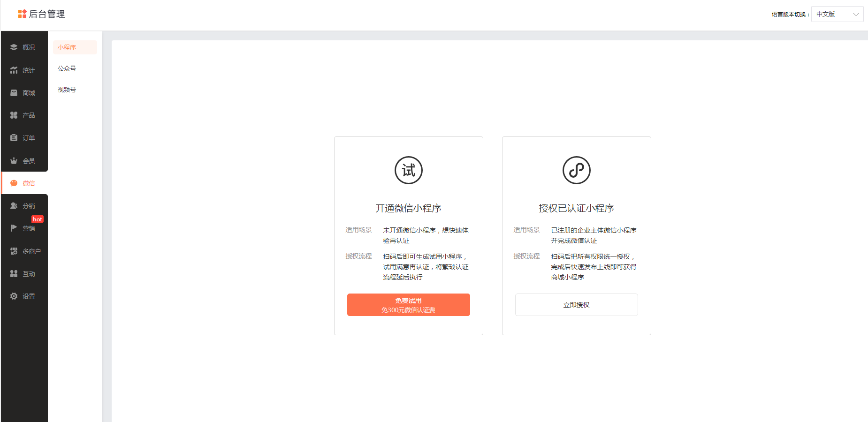Click the 扫码后即可生成试用小程序 description text
Viewport: 868px width, 422px height.
(426, 267)
